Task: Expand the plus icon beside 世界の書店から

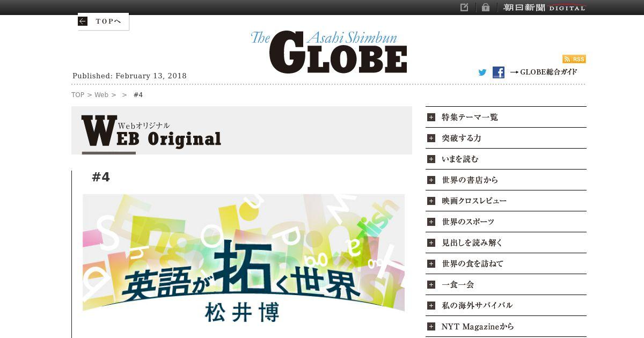Action: 431,180
